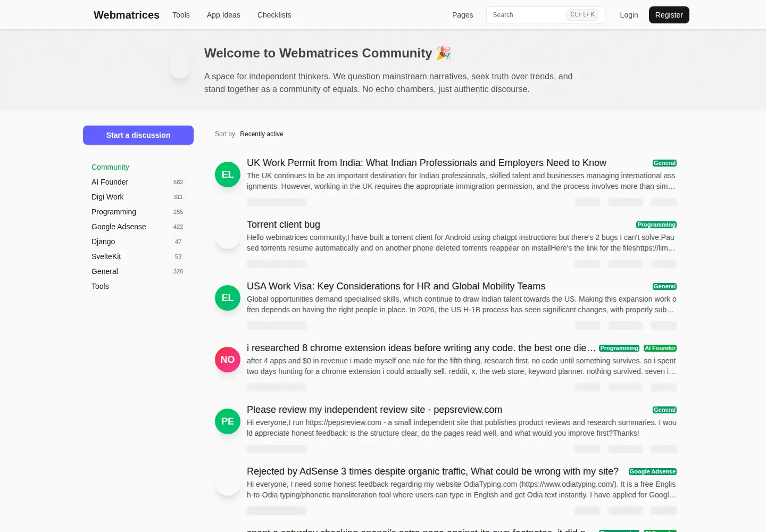Click the Start a discussion button

coord(138,135)
